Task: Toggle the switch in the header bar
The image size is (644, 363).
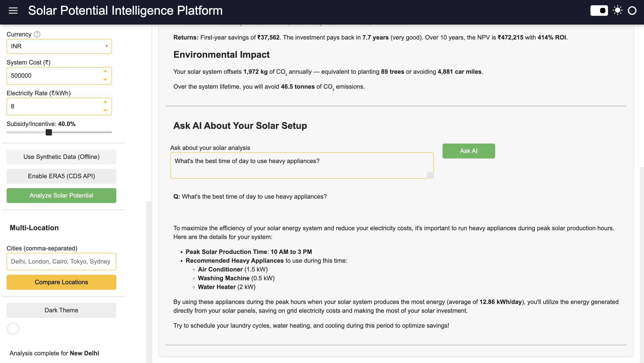Action: point(599,11)
